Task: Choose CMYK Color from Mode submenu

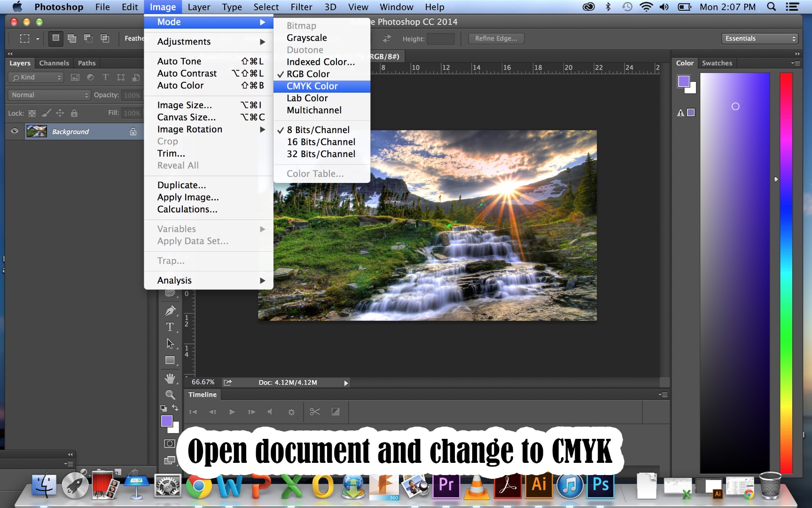Action: pyautogui.click(x=322, y=86)
